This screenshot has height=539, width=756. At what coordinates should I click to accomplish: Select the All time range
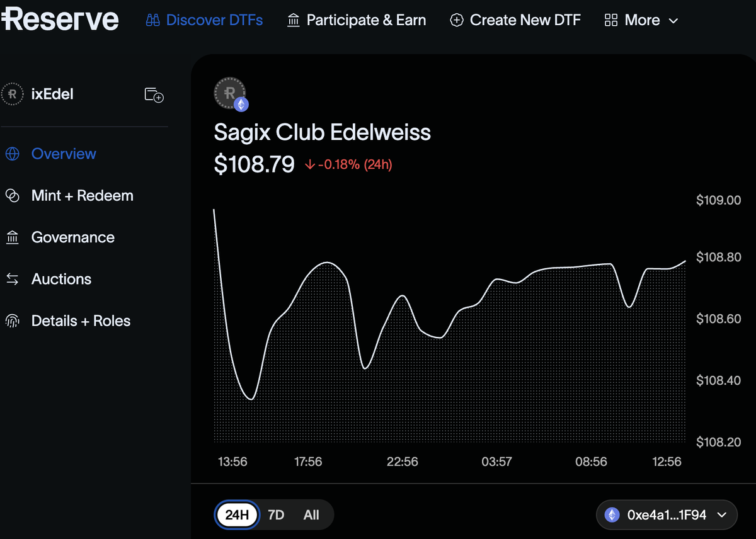[311, 514]
